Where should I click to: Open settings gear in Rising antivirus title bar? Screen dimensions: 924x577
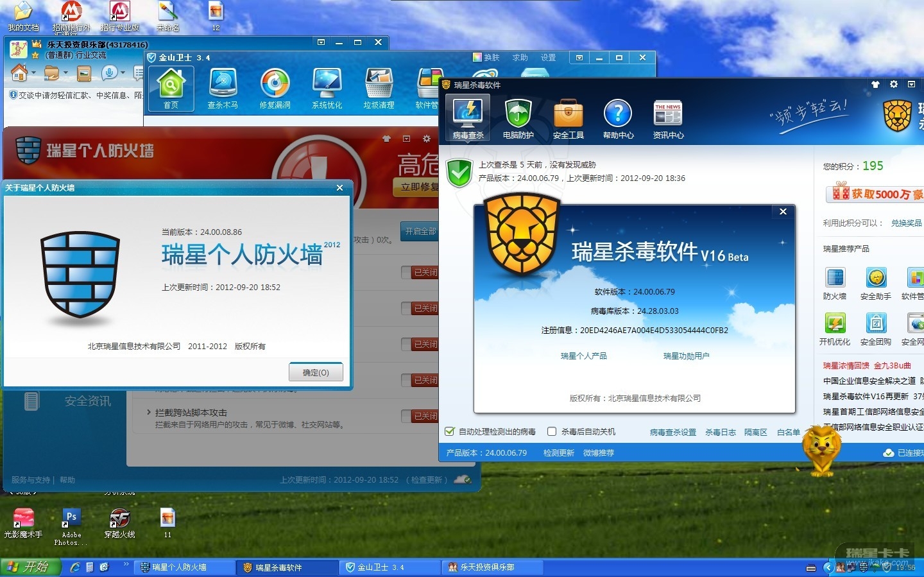click(x=893, y=84)
